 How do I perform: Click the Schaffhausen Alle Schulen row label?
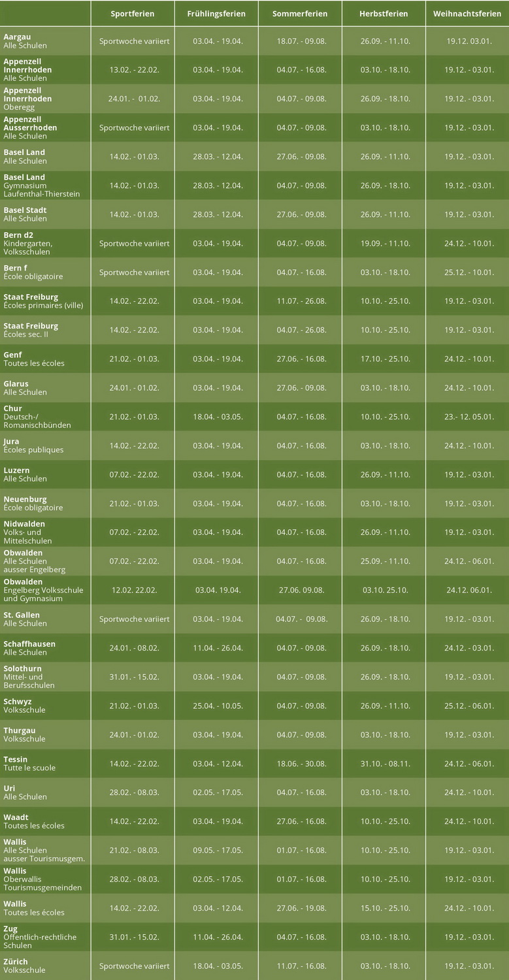[29, 647]
